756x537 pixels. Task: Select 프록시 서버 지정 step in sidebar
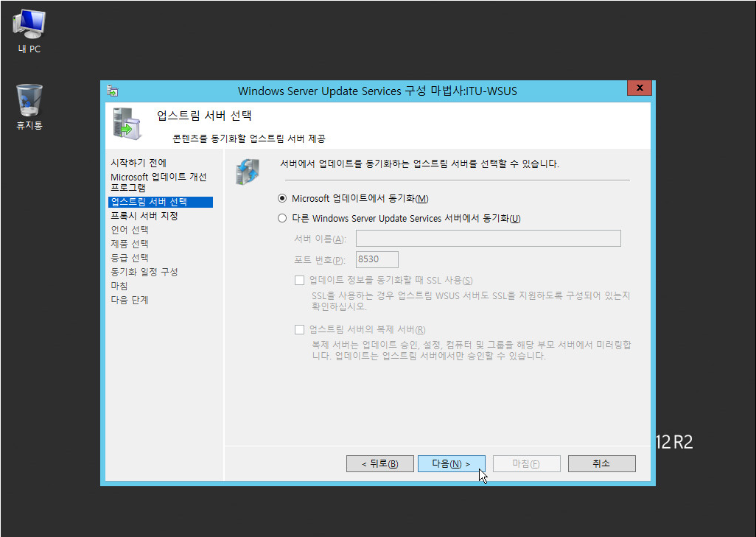[144, 216]
